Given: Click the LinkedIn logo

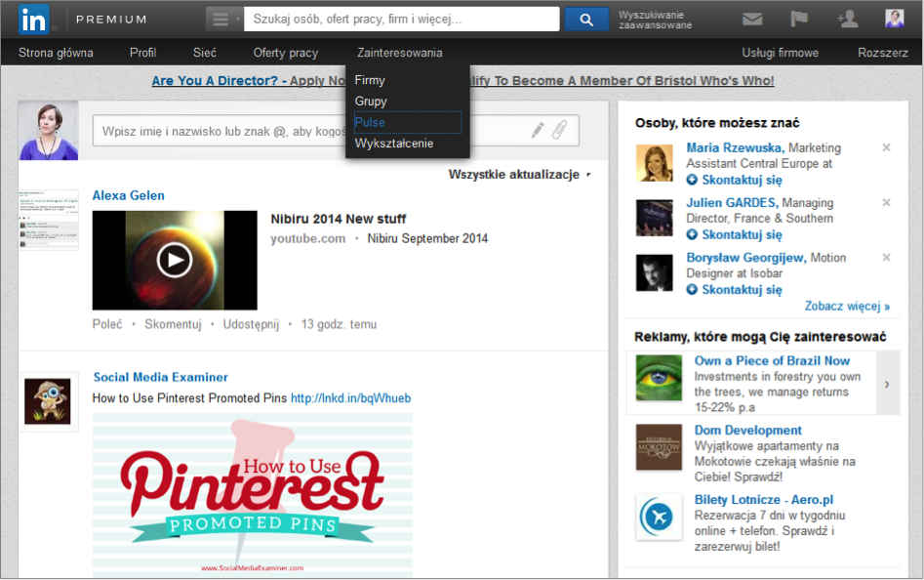Looking at the screenshot, I should pos(33,20).
